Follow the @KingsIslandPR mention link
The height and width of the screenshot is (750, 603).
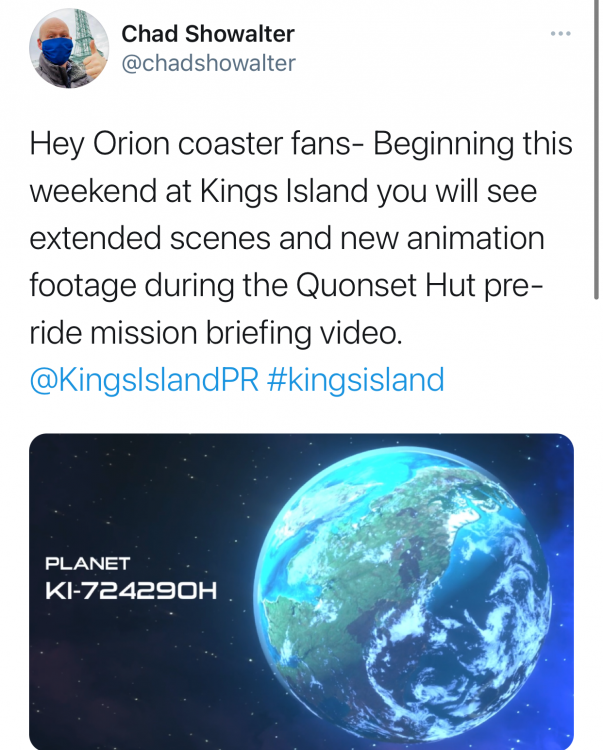[144, 380]
